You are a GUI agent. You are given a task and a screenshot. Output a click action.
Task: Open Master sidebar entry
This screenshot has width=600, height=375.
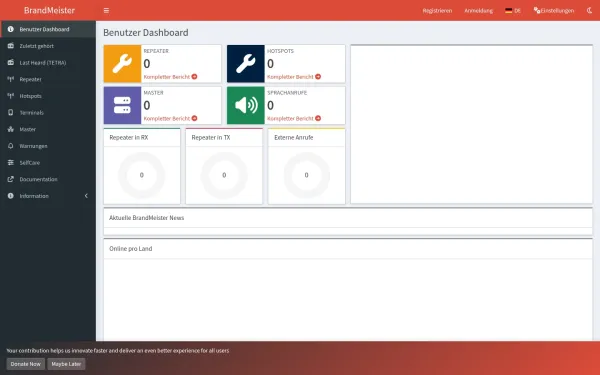point(48,129)
